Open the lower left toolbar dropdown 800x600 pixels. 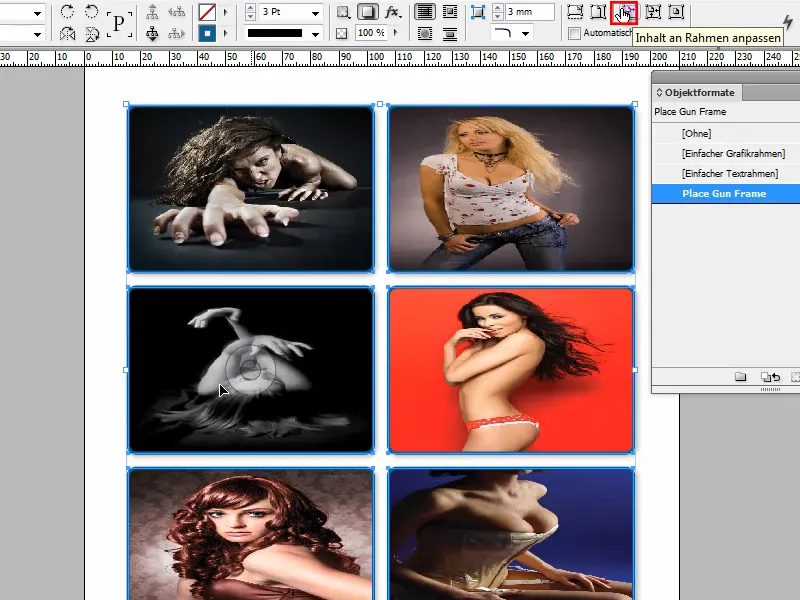tap(37, 34)
